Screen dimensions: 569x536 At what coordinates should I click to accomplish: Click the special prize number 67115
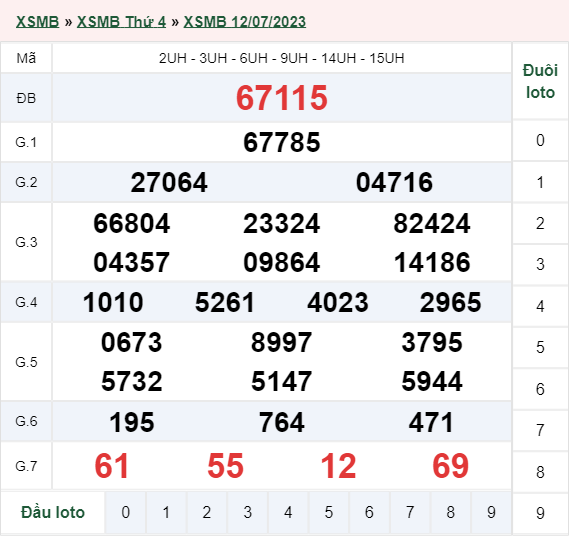coord(282,98)
